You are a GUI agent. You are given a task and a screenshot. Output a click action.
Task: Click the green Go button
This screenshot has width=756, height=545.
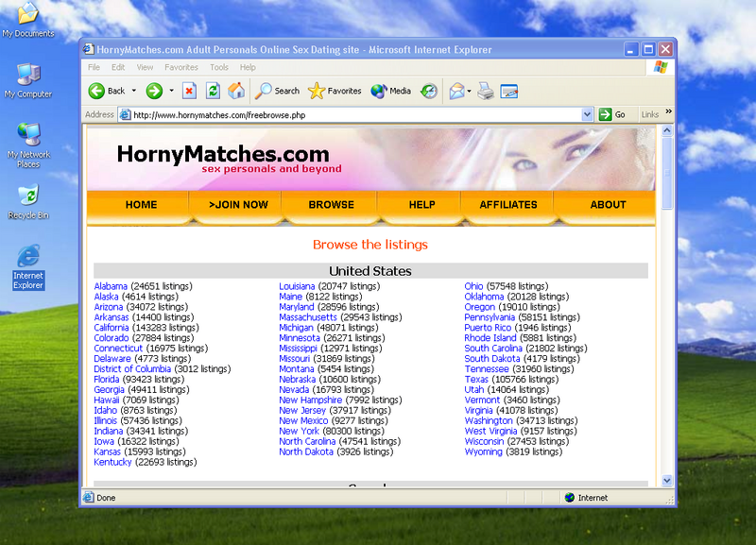click(x=611, y=114)
